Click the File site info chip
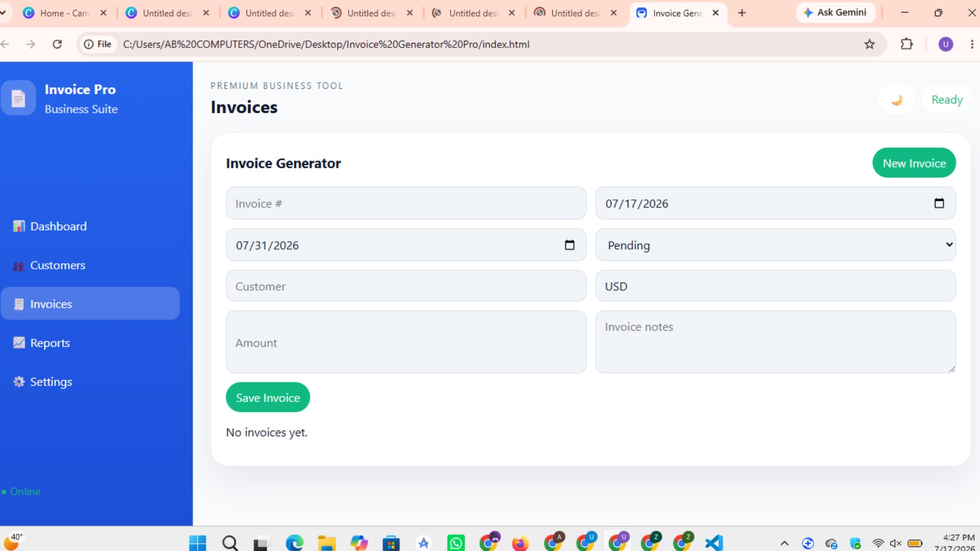The height and width of the screenshot is (551, 980). coord(98,44)
